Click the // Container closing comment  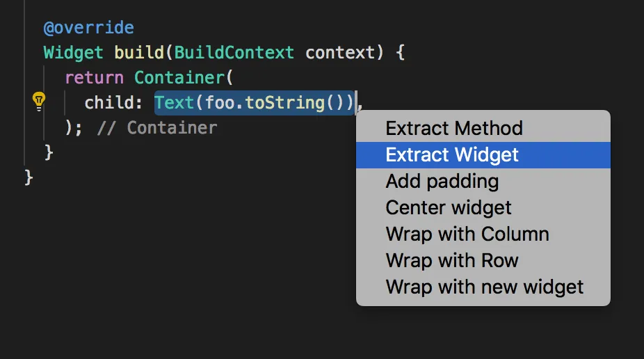[x=156, y=128]
